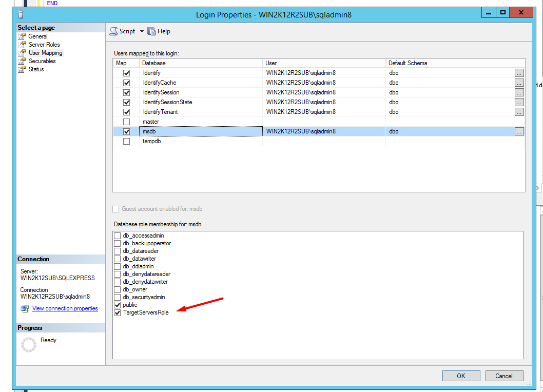Check db_denydatawriter role
This screenshot has height=392, width=543.
pos(118,282)
